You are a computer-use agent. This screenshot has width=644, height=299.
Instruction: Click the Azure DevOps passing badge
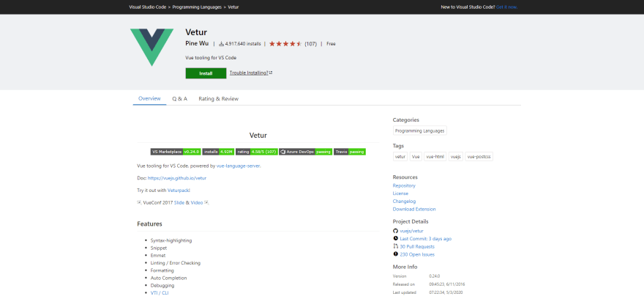[x=306, y=152]
